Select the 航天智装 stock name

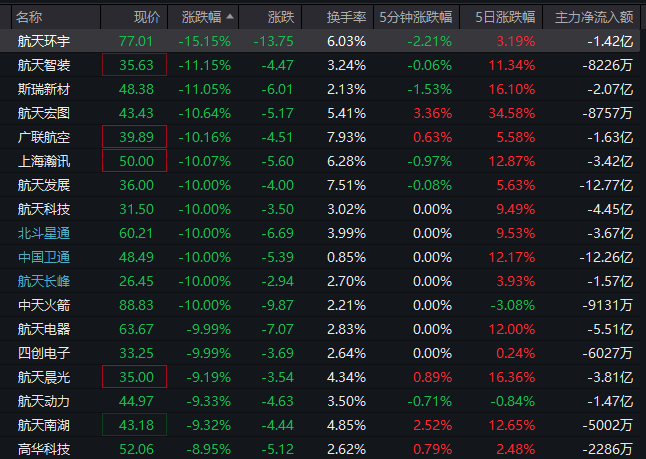click(44, 65)
